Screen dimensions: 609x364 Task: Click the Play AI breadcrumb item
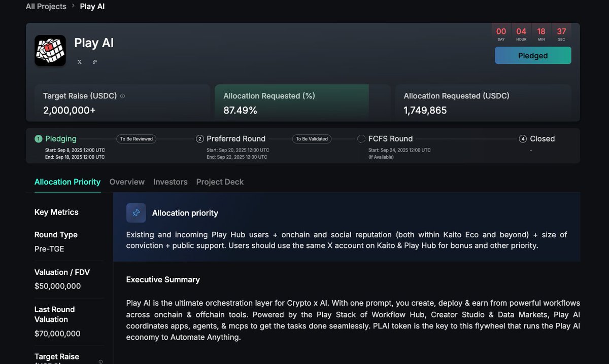pos(92,7)
